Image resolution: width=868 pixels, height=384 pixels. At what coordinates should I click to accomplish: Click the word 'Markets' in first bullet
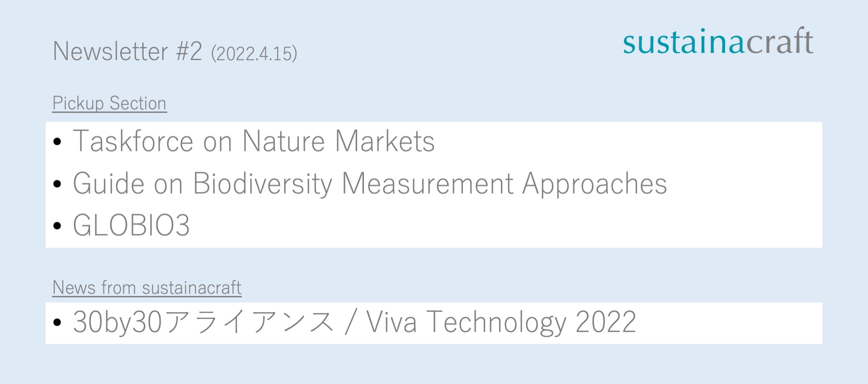click(x=385, y=141)
